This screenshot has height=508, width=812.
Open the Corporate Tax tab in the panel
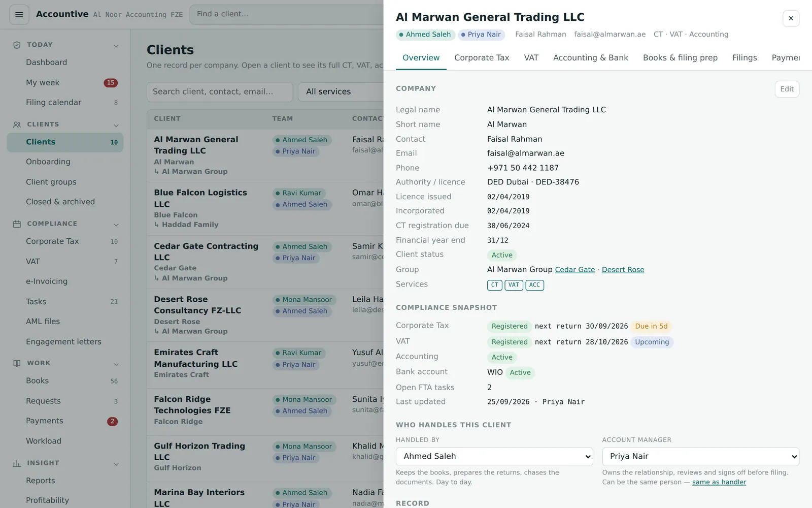(x=482, y=58)
